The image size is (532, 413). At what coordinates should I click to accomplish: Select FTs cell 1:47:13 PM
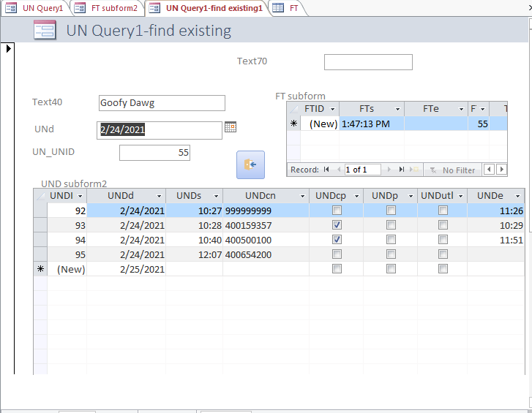372,124
